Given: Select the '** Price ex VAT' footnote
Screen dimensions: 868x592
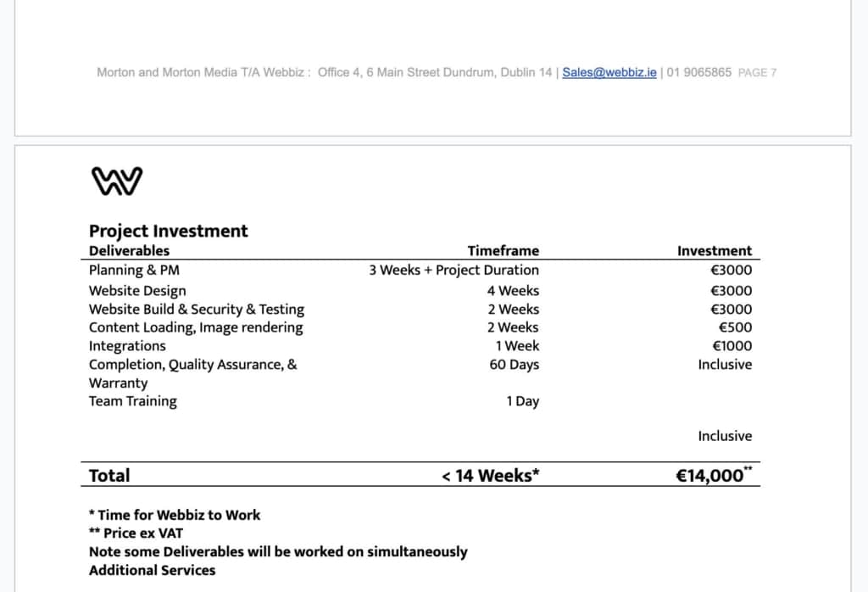Looking at the screenshot, I should tap(136, 533).
